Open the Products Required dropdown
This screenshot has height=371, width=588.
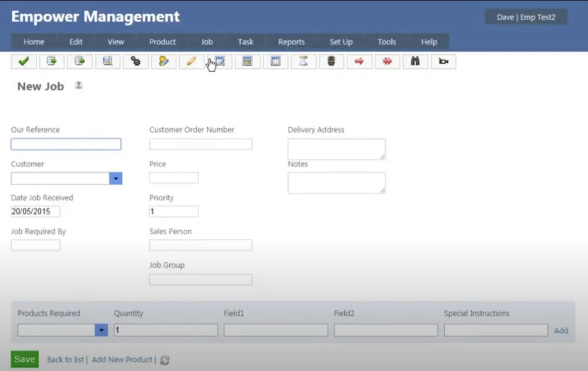coord(101,330)
